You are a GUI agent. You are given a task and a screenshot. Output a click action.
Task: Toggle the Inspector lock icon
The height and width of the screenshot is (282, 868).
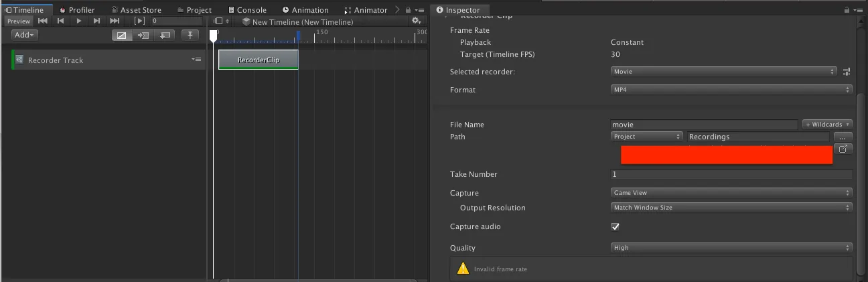pyautogui.click(x=847, y=10)
